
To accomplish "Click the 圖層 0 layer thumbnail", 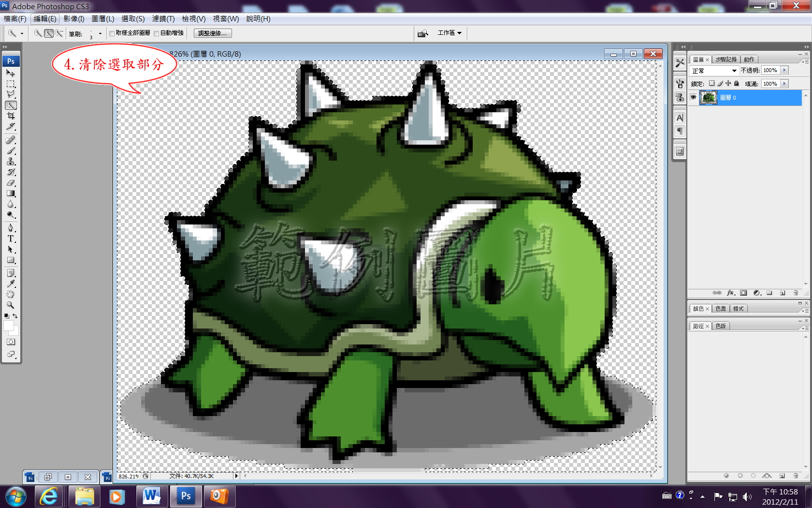I will coord(709,97).
